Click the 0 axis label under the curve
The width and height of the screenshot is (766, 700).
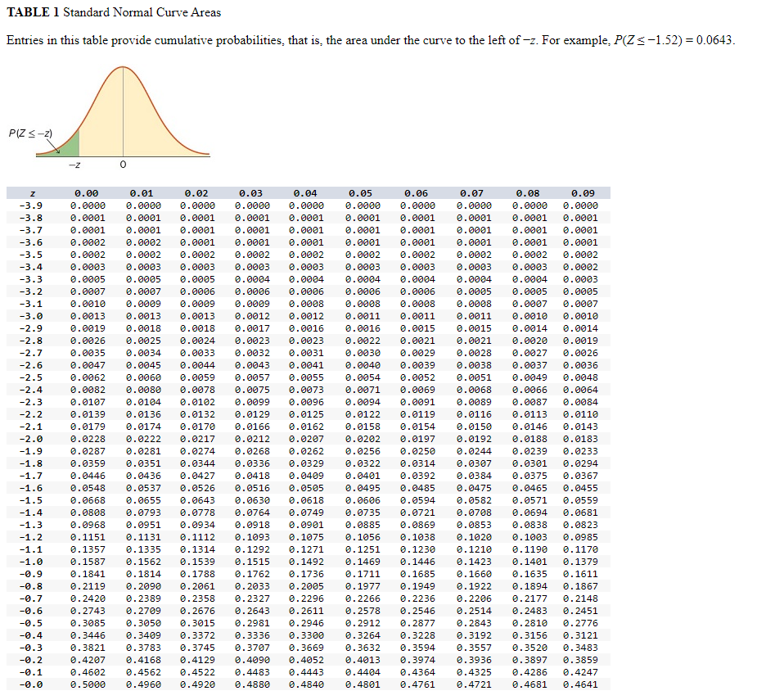pos(123,165)
